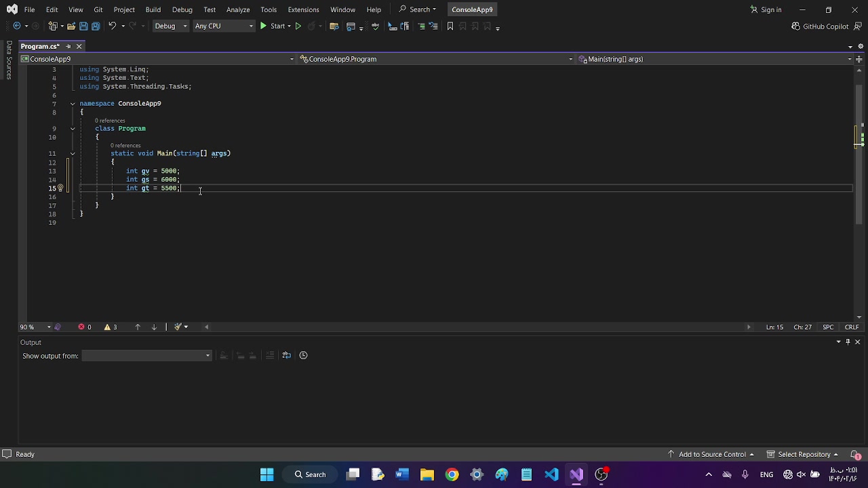Viewport: 868px width, 488px height.
Task: Auto-hide the Output panel with the pin
Action: pos(848,342)
